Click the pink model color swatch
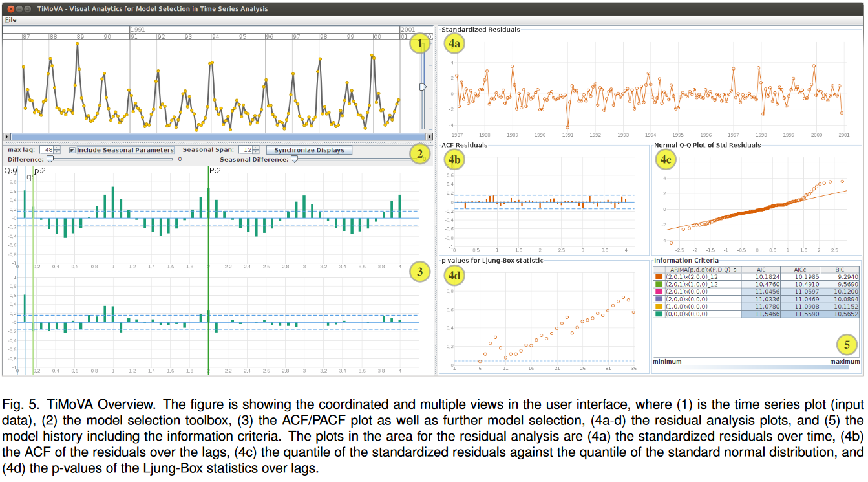This screenshot has height=482, width=868. 659,292
